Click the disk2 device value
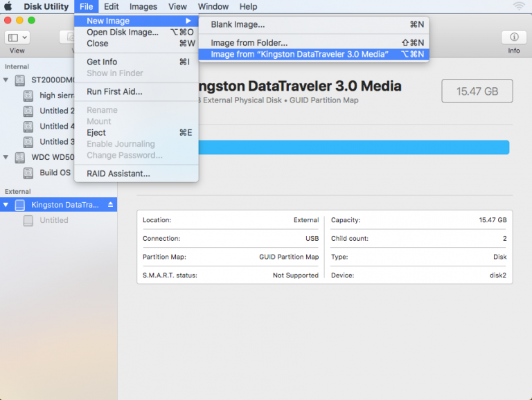This screenshot has width=532, height=400. [498, 275]
